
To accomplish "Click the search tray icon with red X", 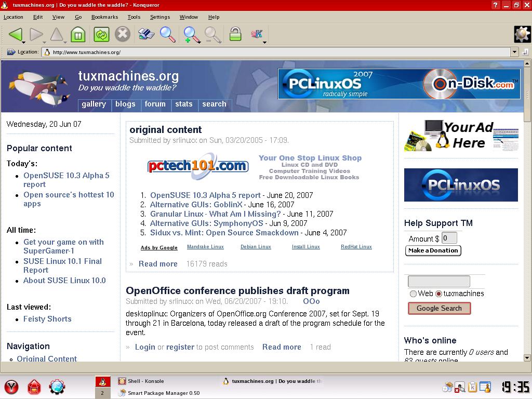I will (x=460, y=387).
